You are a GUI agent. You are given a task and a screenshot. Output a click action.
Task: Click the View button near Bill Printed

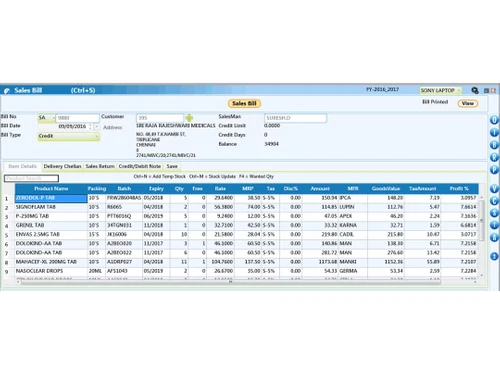pos(468,103)
